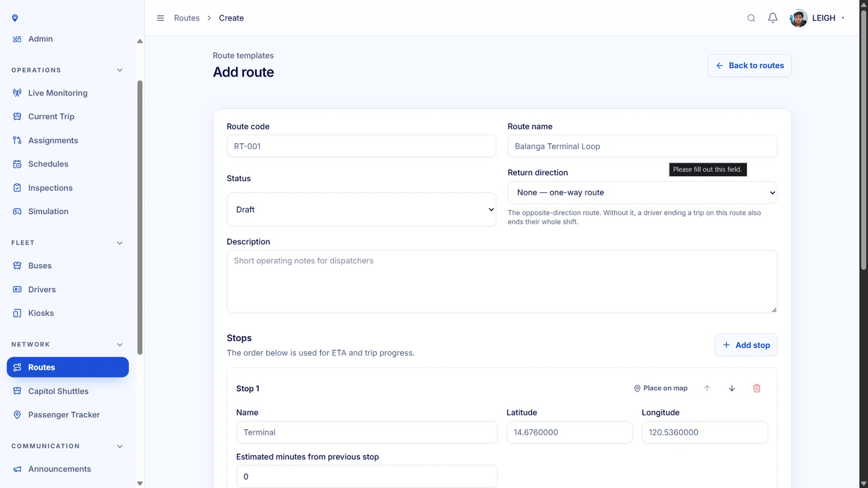
Task: Collapse the NETWORK sidebar section
Action: coord(120,344)
